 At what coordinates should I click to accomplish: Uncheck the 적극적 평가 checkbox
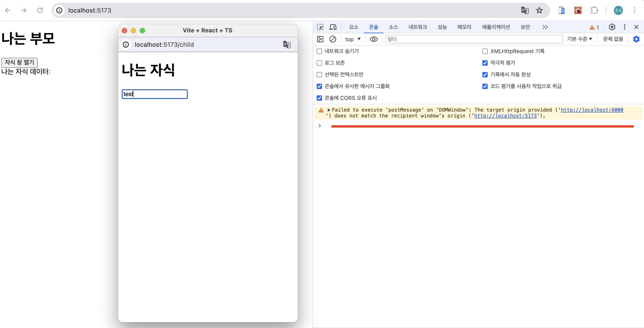coord(485,63)
